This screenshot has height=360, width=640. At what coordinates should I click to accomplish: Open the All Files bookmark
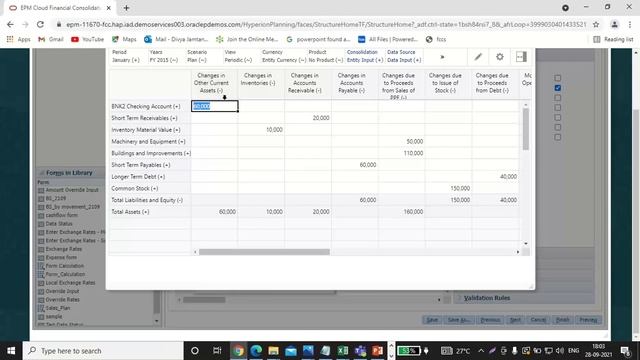pos(388,39)
